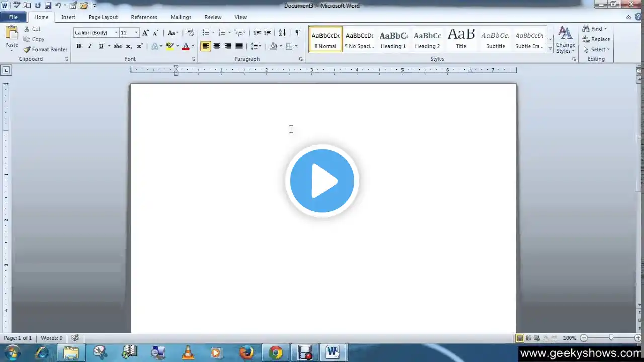
Task: Open Google Chrome from the taskbar
Action: 275,352
